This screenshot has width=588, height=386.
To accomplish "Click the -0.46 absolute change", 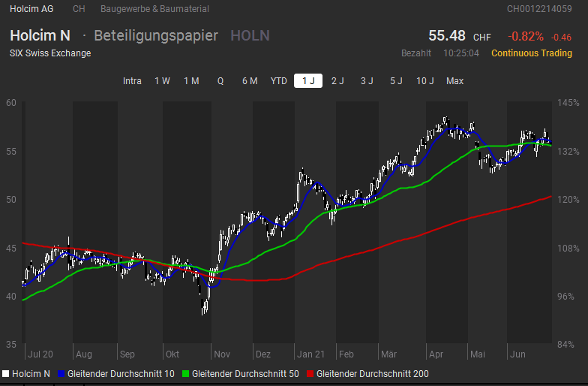I will [561, 38].
